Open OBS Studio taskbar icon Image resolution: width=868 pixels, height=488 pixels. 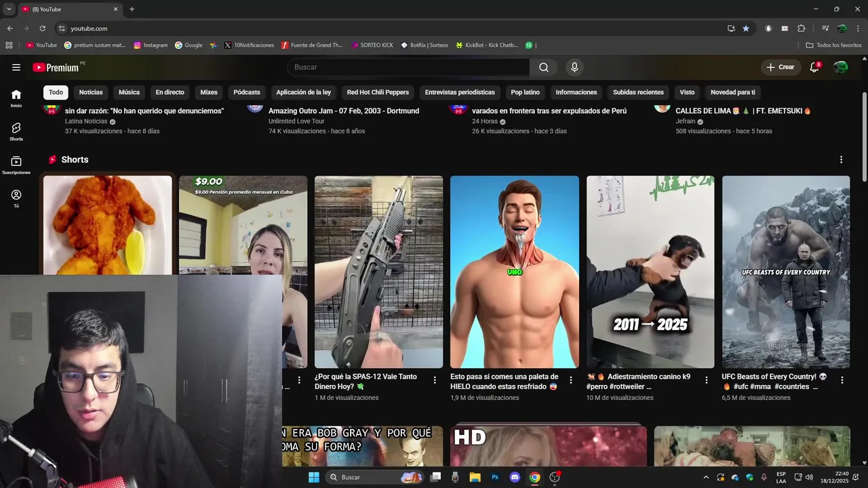(555, 477)
